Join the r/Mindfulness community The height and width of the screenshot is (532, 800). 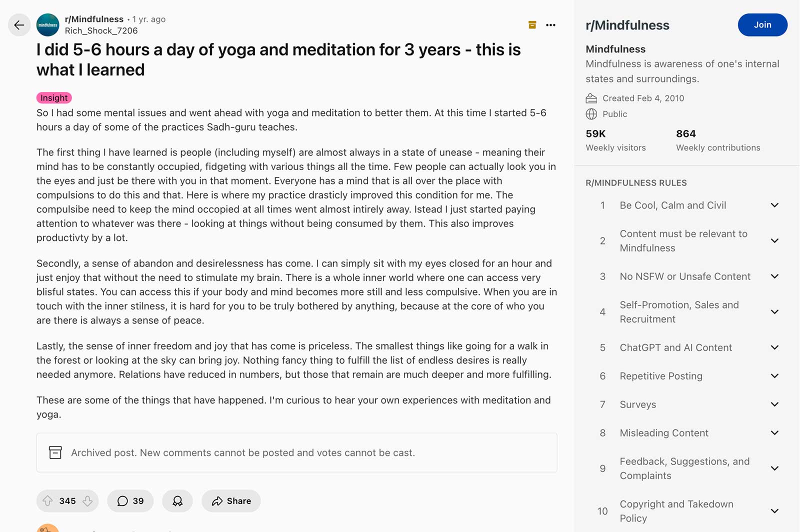[x=762, y=24]
